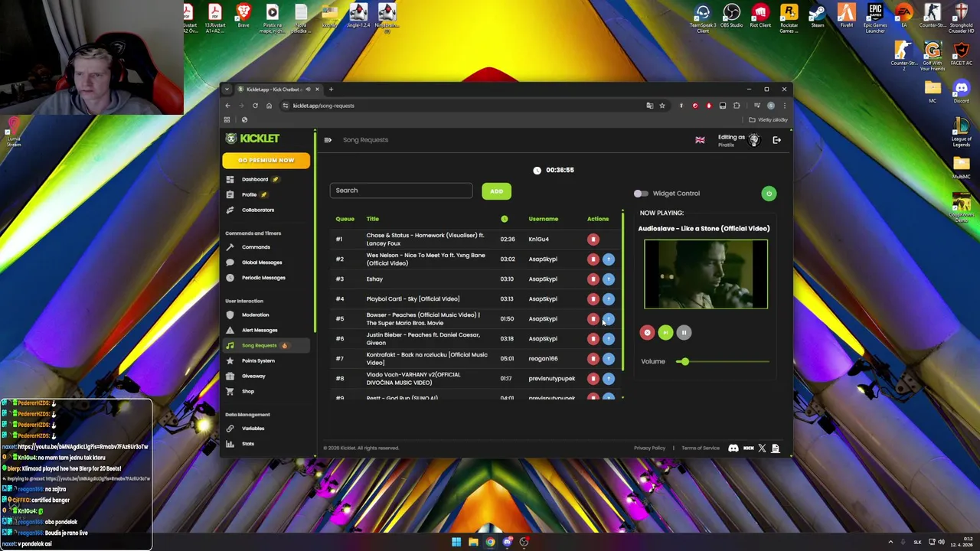Open Points System page

tap(258, 360)
